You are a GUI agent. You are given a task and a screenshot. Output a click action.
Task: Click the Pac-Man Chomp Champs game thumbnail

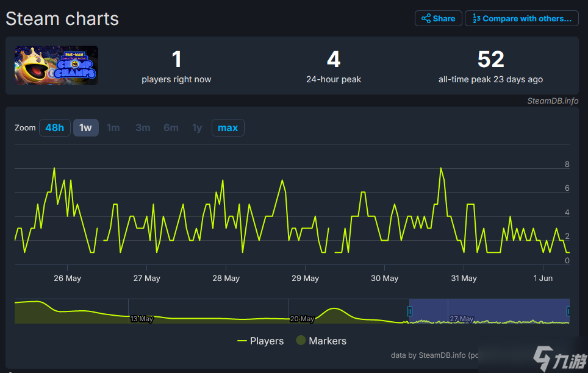(56, 65)
